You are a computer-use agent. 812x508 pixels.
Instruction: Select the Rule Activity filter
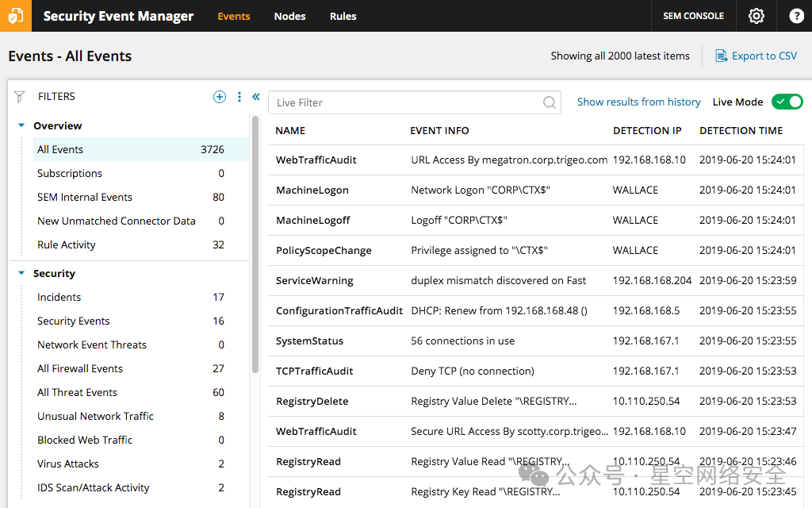(x=141, y=244)
